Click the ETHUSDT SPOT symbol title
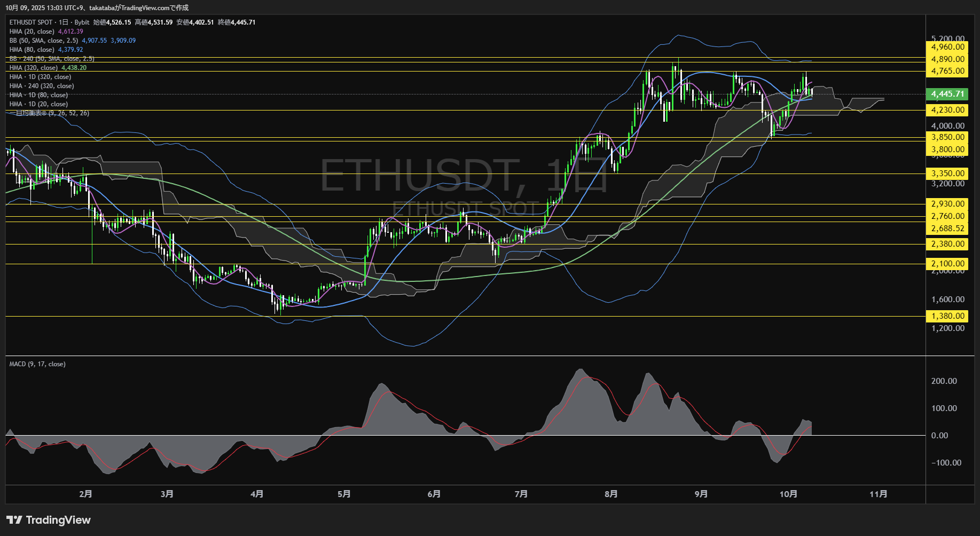The image size is (980, 536). click(x=31, y=22)
